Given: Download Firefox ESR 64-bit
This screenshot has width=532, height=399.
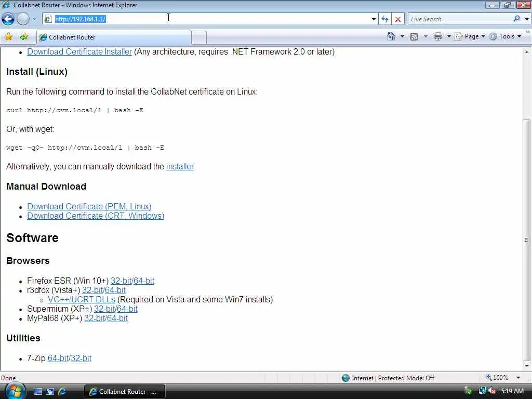Looking at the screenshot, I should coord(144,281).
